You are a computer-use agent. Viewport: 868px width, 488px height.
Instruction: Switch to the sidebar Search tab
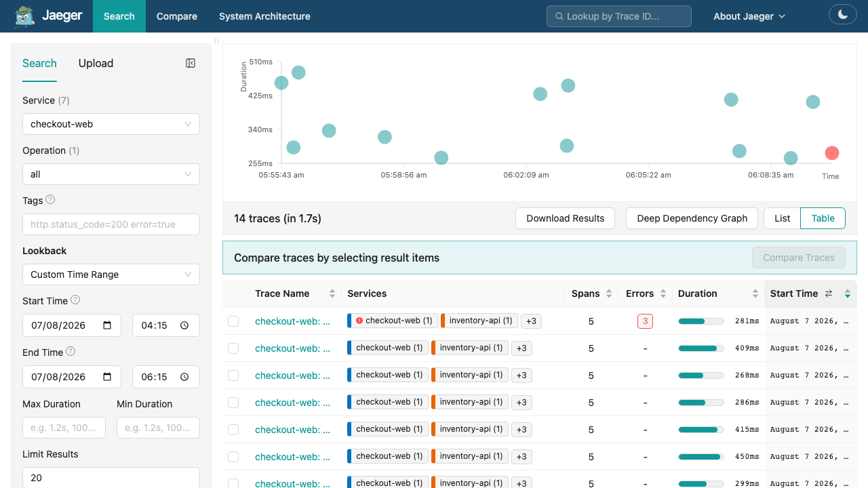click(x=39, y=63)
